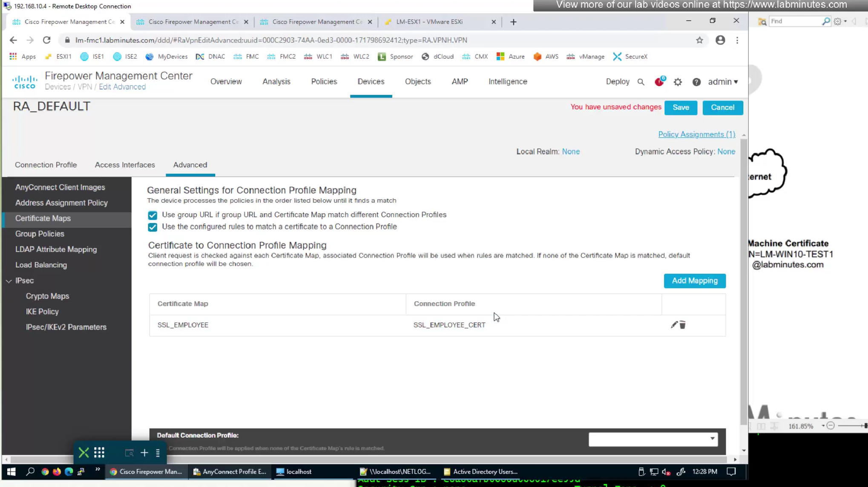Switch to the Access Interfaces tab
Viewport: 868px width, 487px height.
click(125, 165)
